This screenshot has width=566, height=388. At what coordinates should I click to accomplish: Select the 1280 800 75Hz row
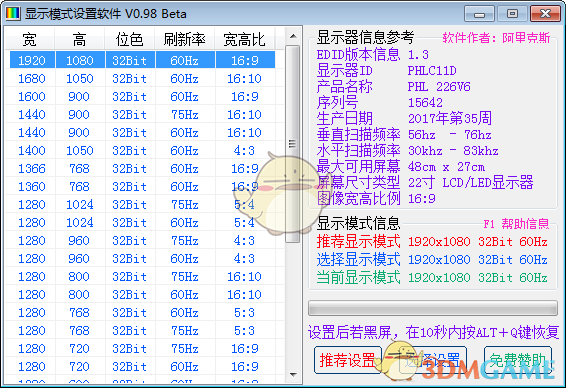[x=142, y=276]
